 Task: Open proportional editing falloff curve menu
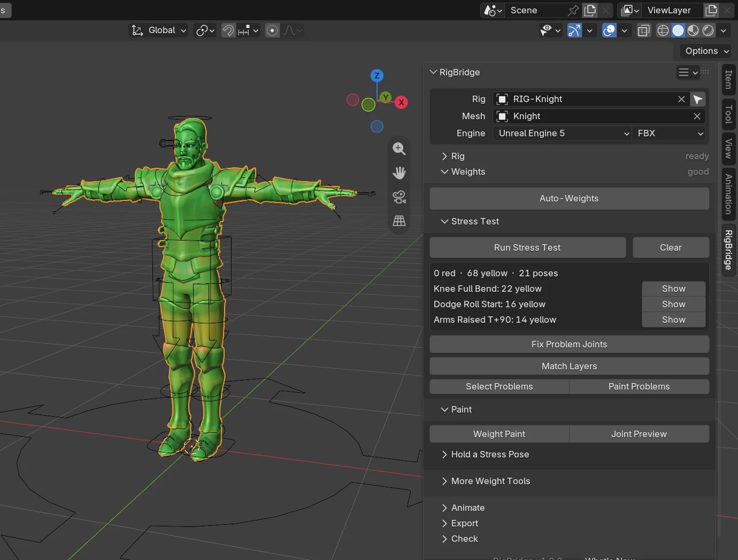(293, 30)
